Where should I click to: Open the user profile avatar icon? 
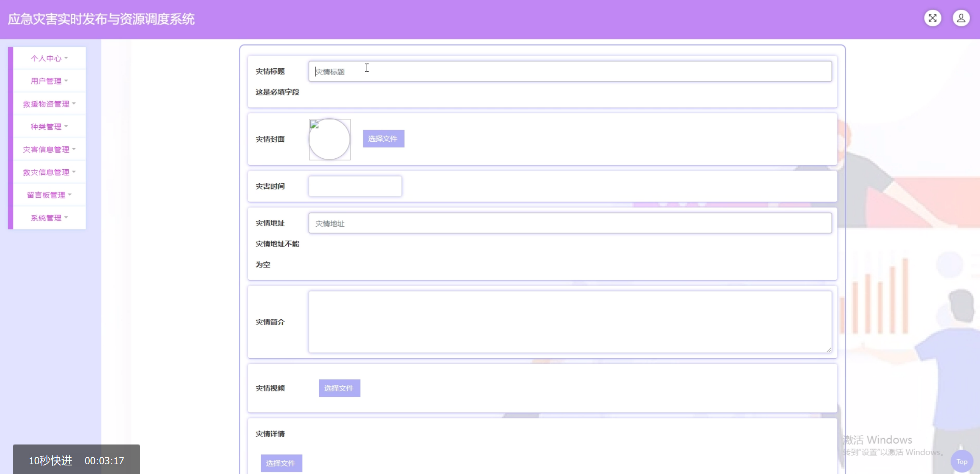pos(961,18)
